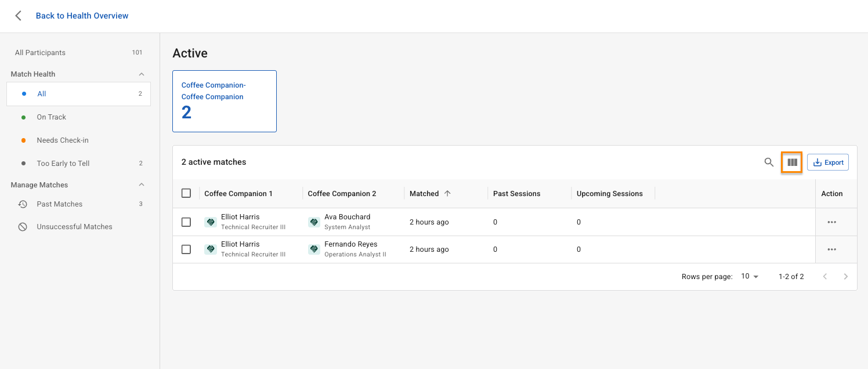Open the Rows per page dropdown
868x369 pixels.
click(x=750, y=277)
